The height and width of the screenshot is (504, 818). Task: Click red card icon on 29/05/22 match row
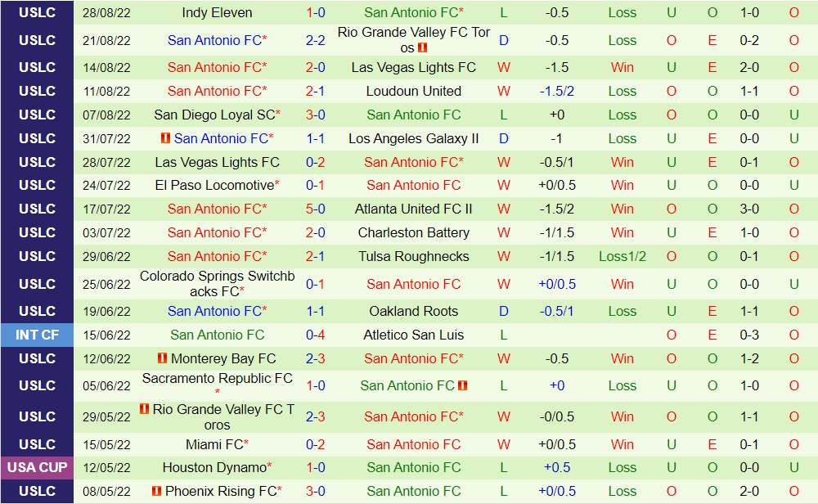click(144, 409)
